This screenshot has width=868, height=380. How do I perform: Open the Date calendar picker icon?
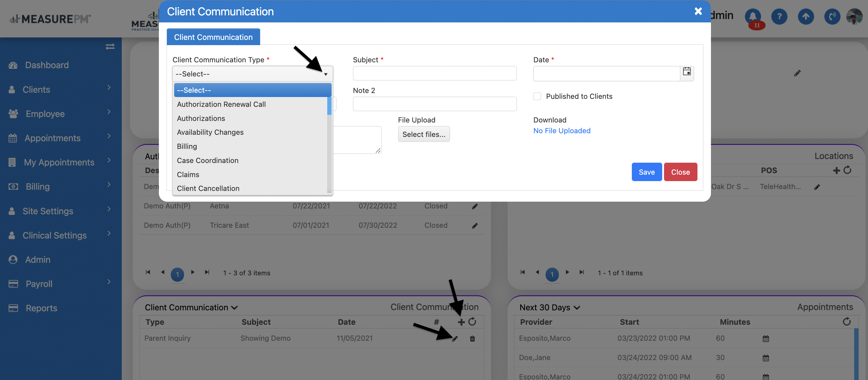point(686,72)
